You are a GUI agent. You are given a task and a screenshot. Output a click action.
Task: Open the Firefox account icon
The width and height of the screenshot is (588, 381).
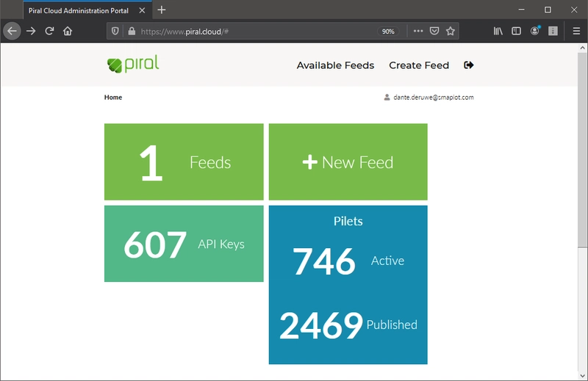[x=535, y=31]
